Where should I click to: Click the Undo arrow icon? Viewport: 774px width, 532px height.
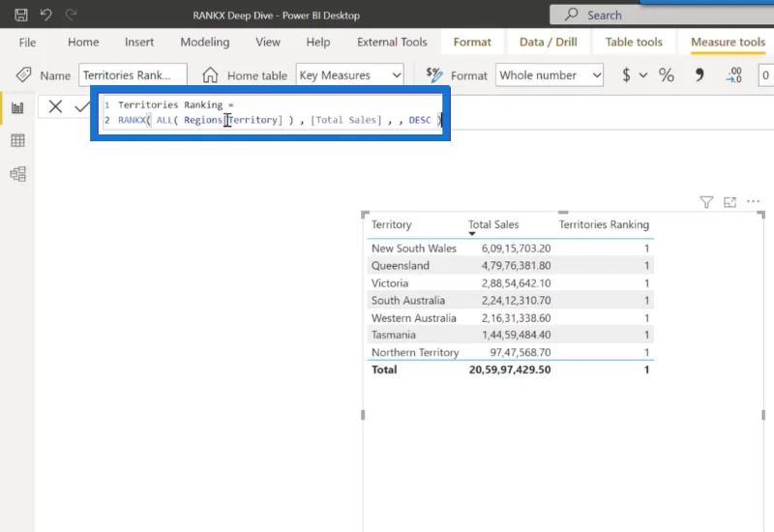pyautogui.click(x=45, y=15)
